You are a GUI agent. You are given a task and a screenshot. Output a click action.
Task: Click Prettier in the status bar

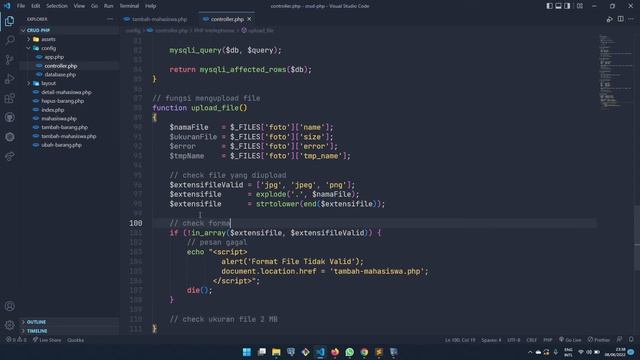[x=599, y=340]
